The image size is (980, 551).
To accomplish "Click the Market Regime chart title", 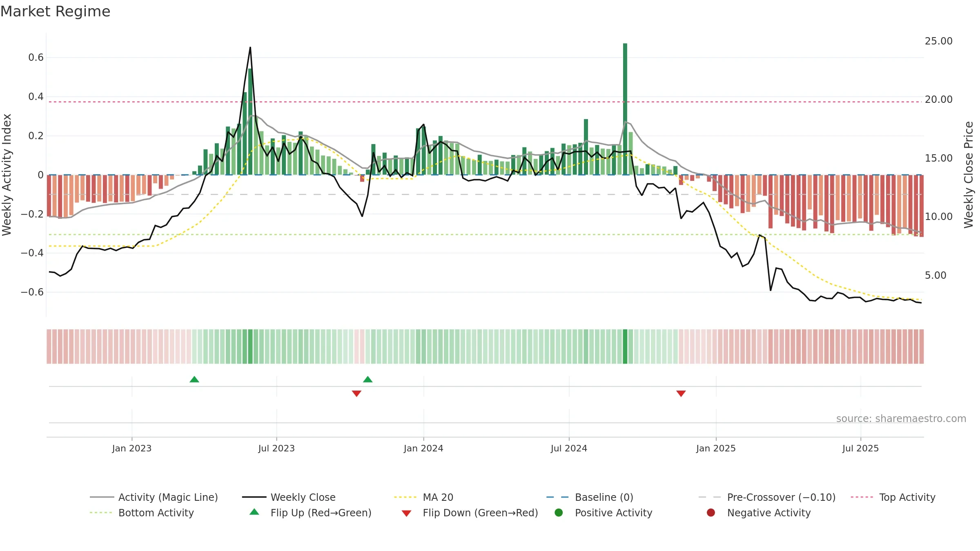I will tap(55, 11).
